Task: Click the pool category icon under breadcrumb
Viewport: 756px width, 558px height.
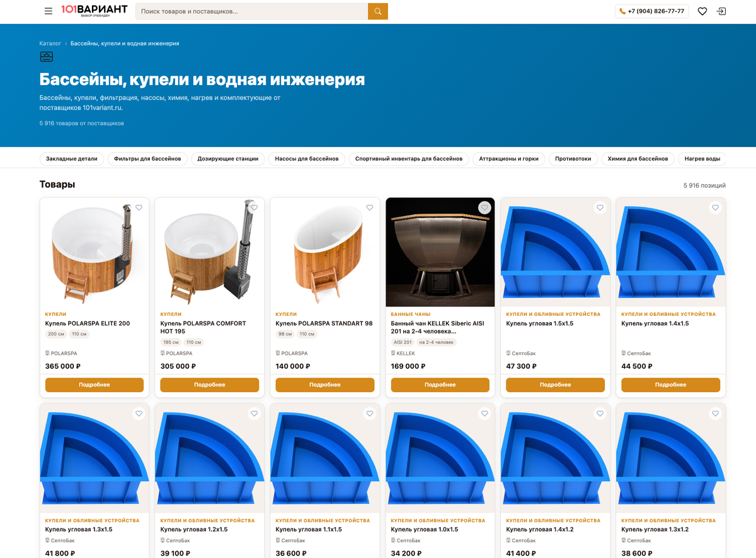Action: pyautogui.click(x=46, y=57)
